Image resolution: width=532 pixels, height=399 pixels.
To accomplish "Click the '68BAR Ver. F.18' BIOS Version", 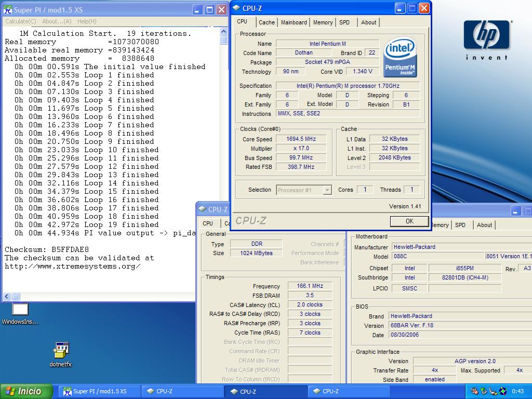I will (460, 325).
